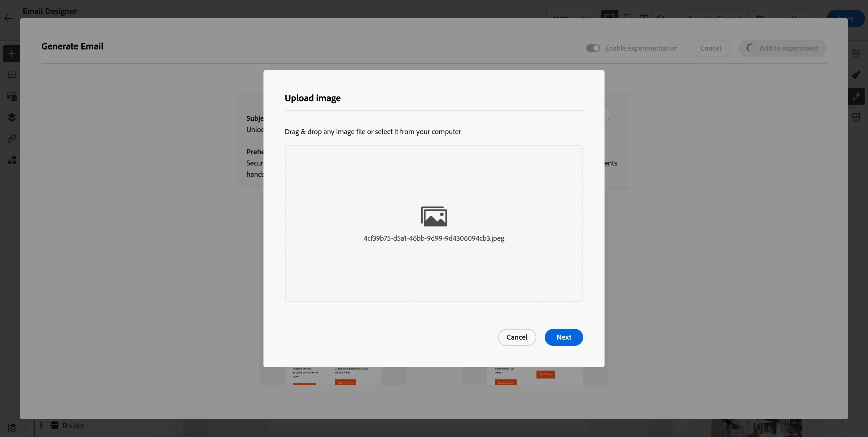Viewport: 868px width, 437px height.
Task: Cancel the Upload image dialog
Action: 517,337
